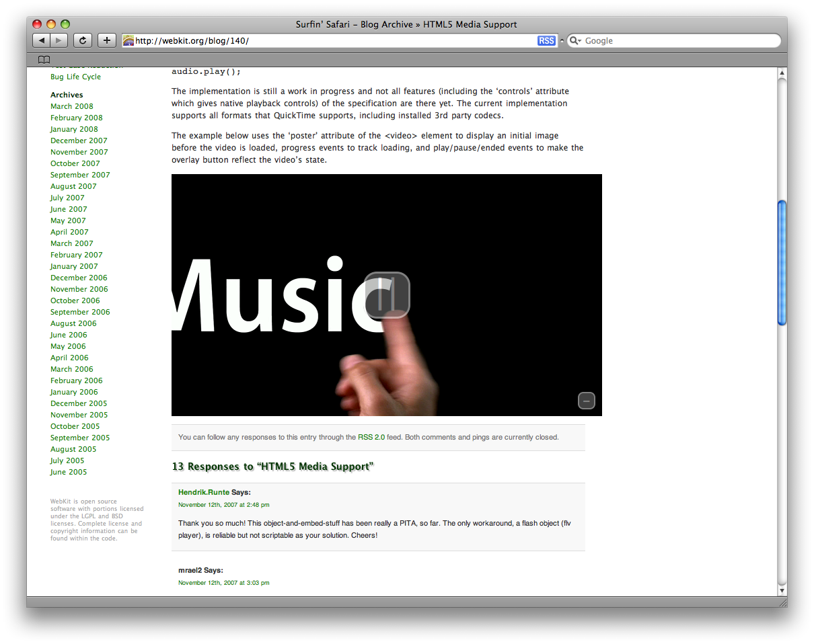Click the window zoom green button

[65, 24]
